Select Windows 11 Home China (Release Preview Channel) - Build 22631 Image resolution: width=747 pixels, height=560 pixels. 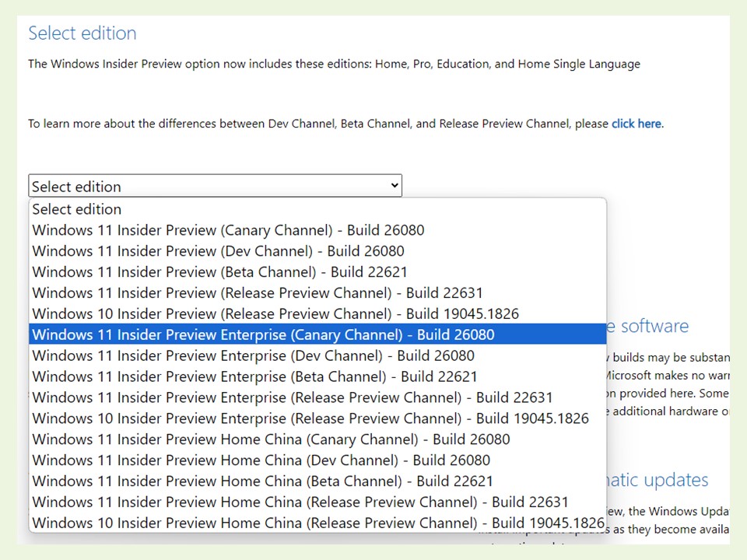tap(317, 502)
